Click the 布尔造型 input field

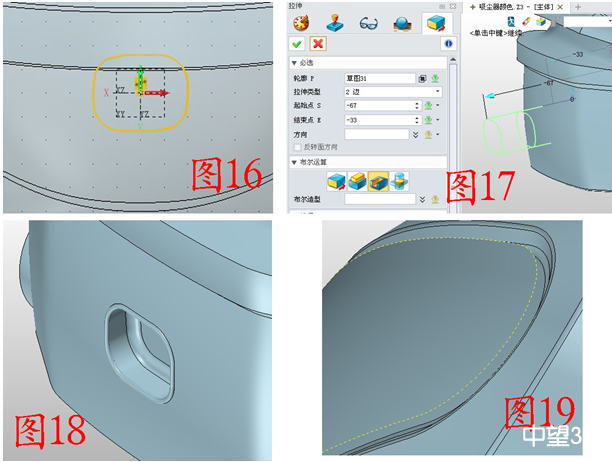tap(380, 200)
